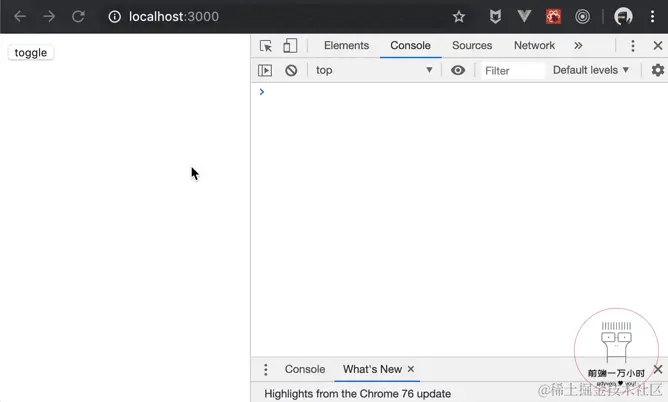Open the shield-shaped browser extension
The height and width of the screenshot is (402, 668).
pos(495,17)
